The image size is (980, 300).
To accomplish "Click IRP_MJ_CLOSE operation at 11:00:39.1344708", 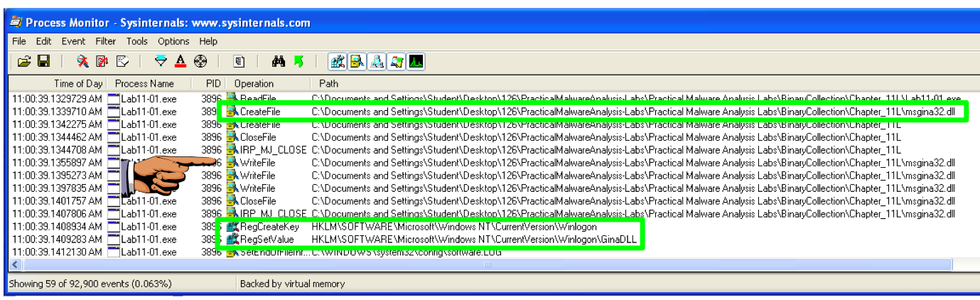I will [269, 150].
